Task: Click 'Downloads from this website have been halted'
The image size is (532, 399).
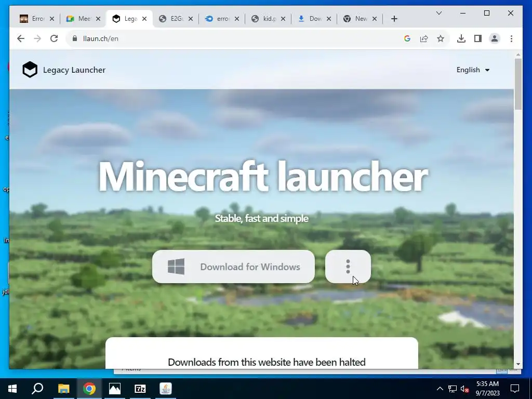Action: [x=267, y=362]
